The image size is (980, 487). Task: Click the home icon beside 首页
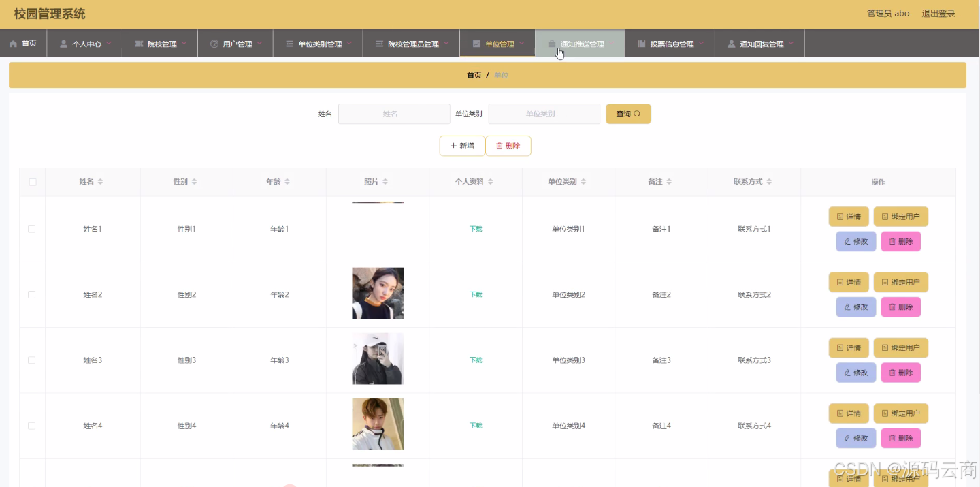(x=13, y=44)
